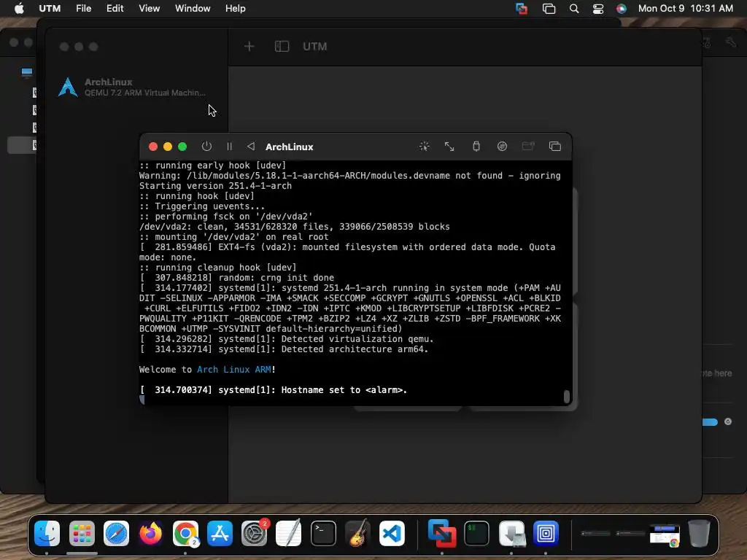Click the drive image disc icon
The width and height of the screenshot is (747, 560).
502,146
